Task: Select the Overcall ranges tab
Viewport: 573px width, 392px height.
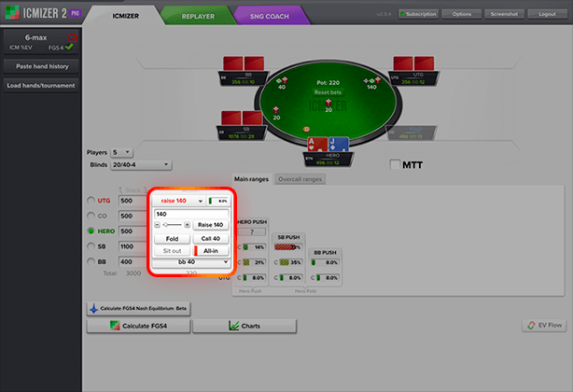Action: pyautogui.click(x=300, y=179)
